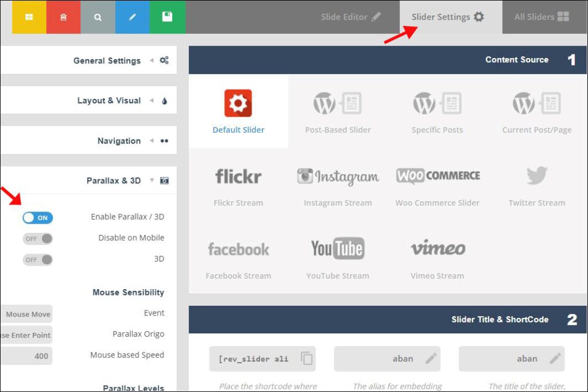This screenshot has width=588, height=392.
Task: Click the hint 'Place the shortcode where'
Action: [x=268, y=386]
